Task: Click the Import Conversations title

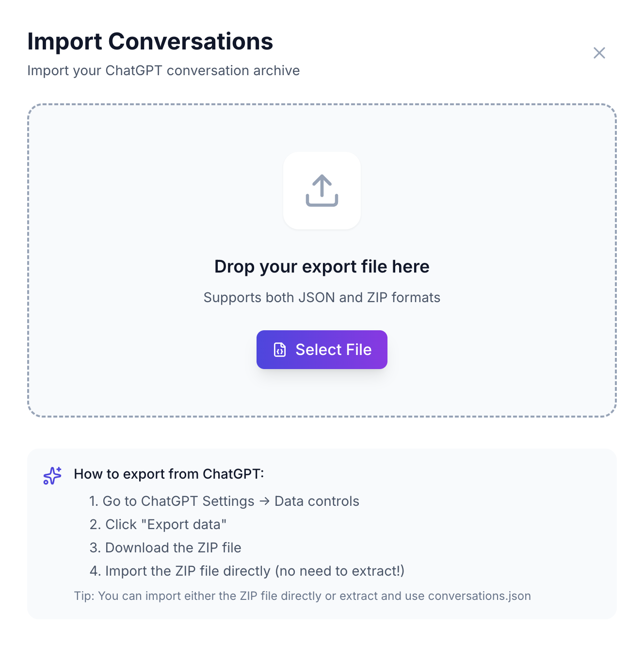Action: click(150, 42)
